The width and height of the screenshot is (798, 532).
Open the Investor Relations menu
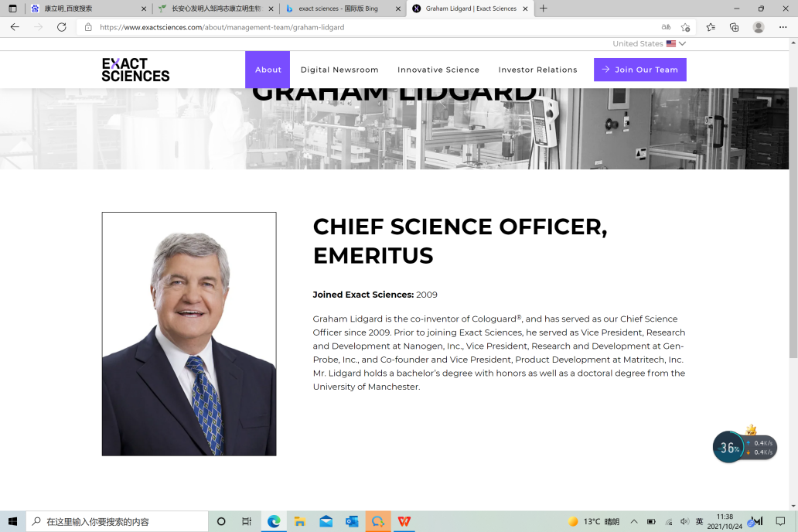coord(538,70)
